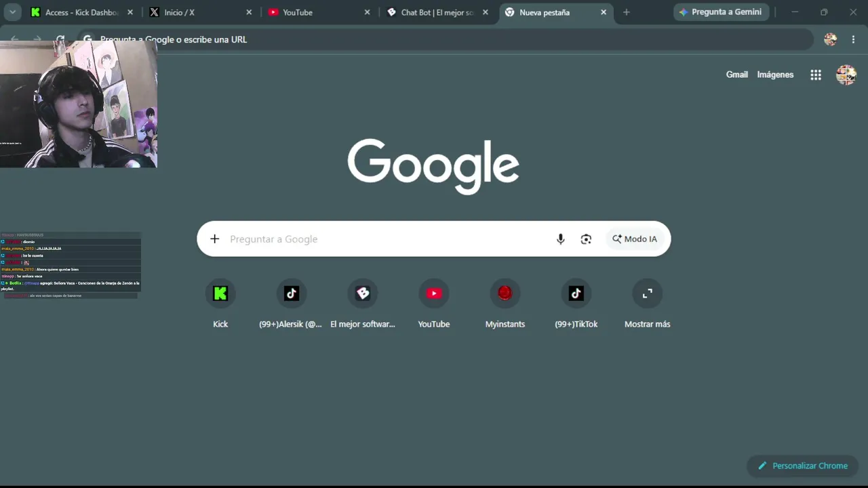Image resolution: width=868 pixels, height=488 pixels.
Task: Close the Inicio / X tab
Action: pos(249,12)
